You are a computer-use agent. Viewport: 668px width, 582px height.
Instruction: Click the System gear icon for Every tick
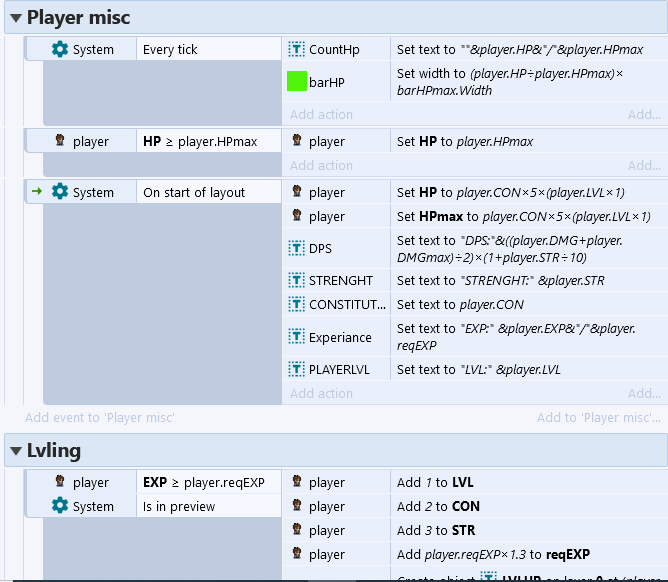(60, 49)
